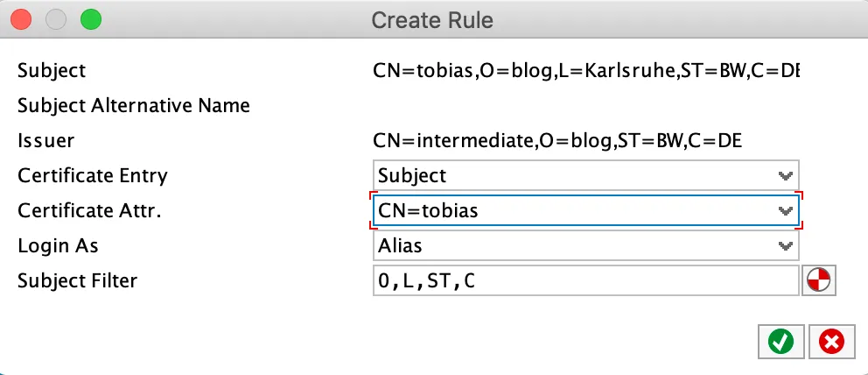Maximize the window with the green button

[90, 18]
